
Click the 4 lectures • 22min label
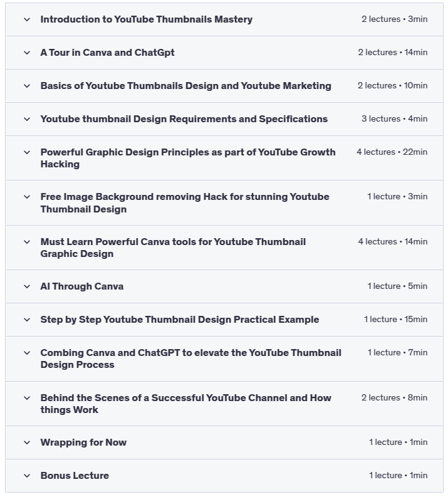pos(392,152)
